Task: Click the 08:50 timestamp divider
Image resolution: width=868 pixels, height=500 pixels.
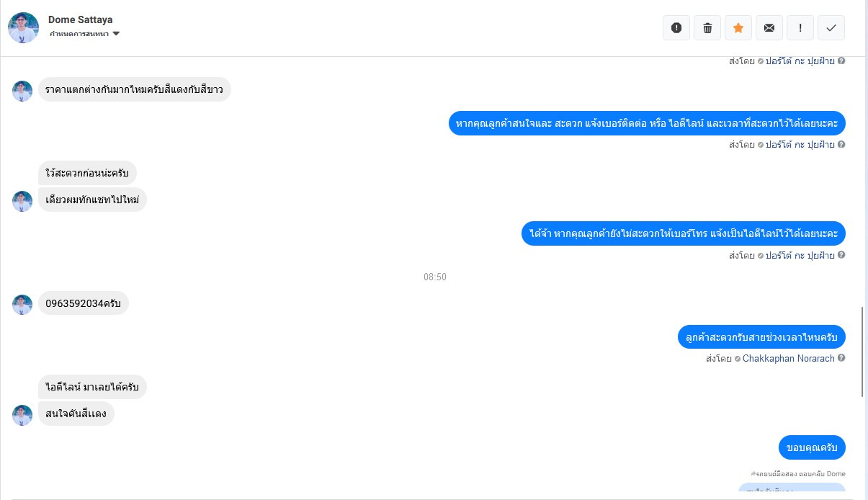Action: (x=435, y=277)
